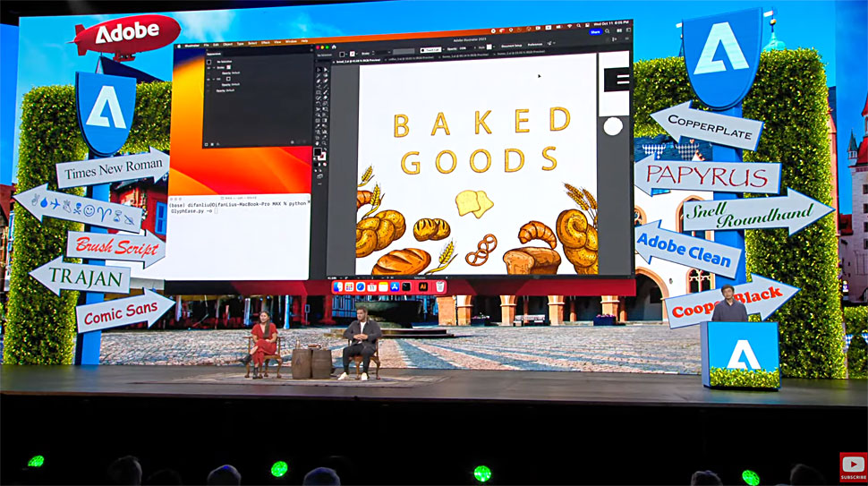Open the Object menu
This screenshot has height=486, width=868.
coord(227,44)
